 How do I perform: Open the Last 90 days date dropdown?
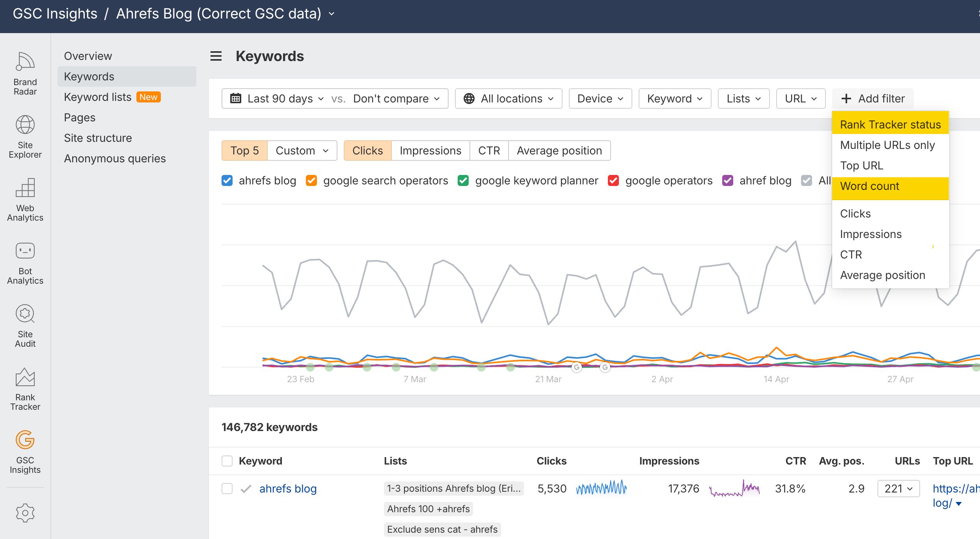285,99
